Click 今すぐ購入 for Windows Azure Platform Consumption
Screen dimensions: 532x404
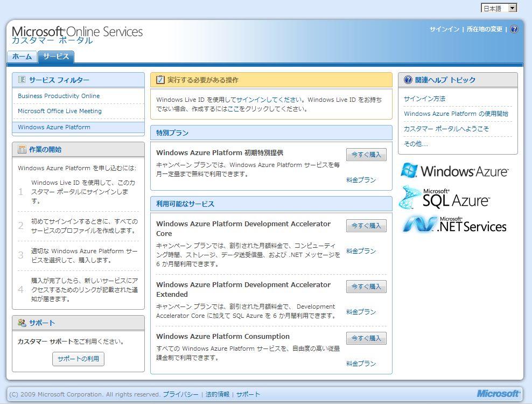point(367,338)
